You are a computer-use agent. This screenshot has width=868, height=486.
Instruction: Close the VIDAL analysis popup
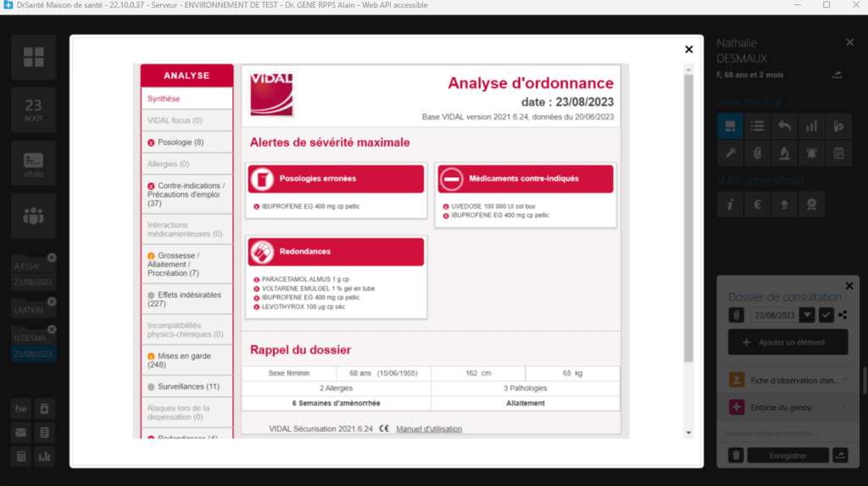click(689, 49)
